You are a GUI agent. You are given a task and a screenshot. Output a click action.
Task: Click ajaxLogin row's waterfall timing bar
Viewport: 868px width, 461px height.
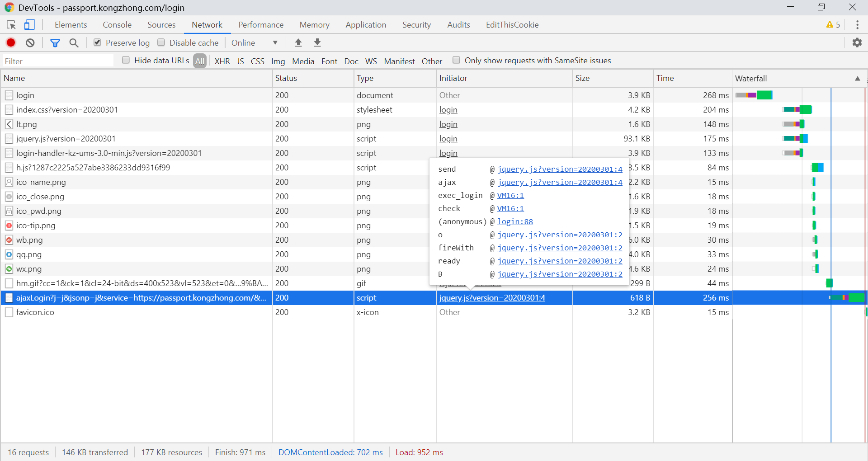(x=847, y=297)
